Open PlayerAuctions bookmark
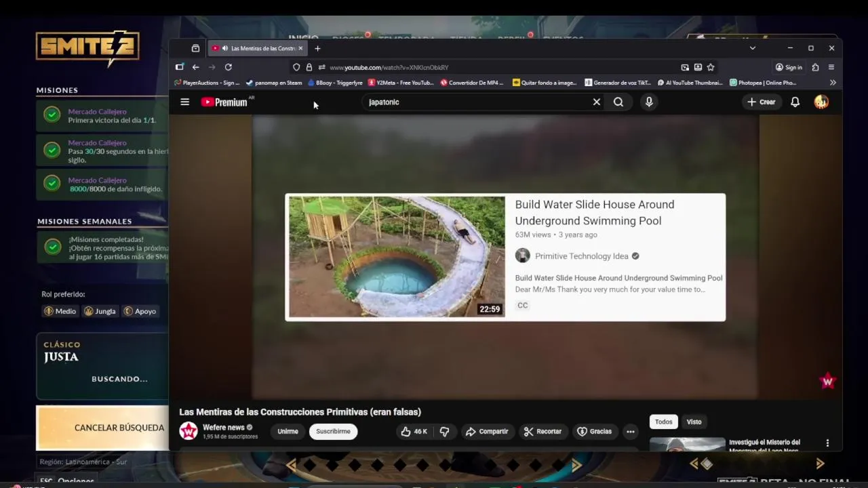Viewport: 868px width, 488px height. [x=207, y=83]
